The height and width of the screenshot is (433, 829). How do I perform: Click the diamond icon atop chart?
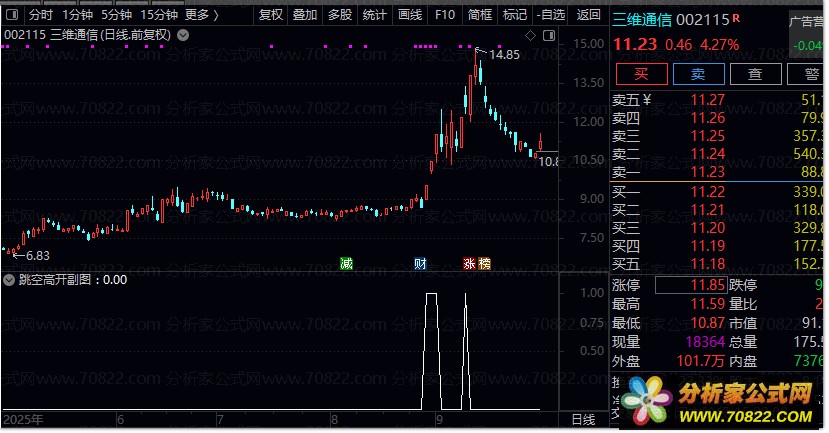[x=530, y=35]
